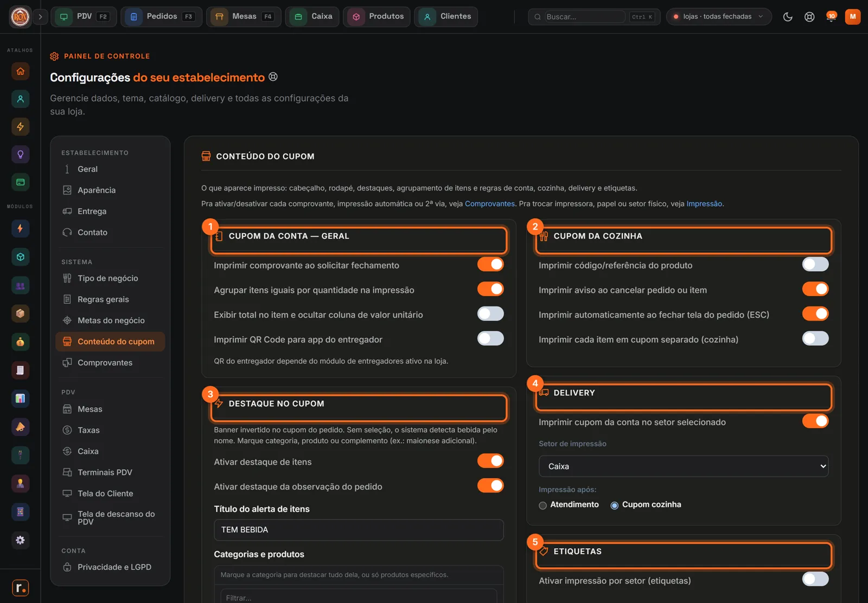868x603 pixels.
Task: Click the bolt shortcut icon under Atalhos
Action: pos(20,127)
